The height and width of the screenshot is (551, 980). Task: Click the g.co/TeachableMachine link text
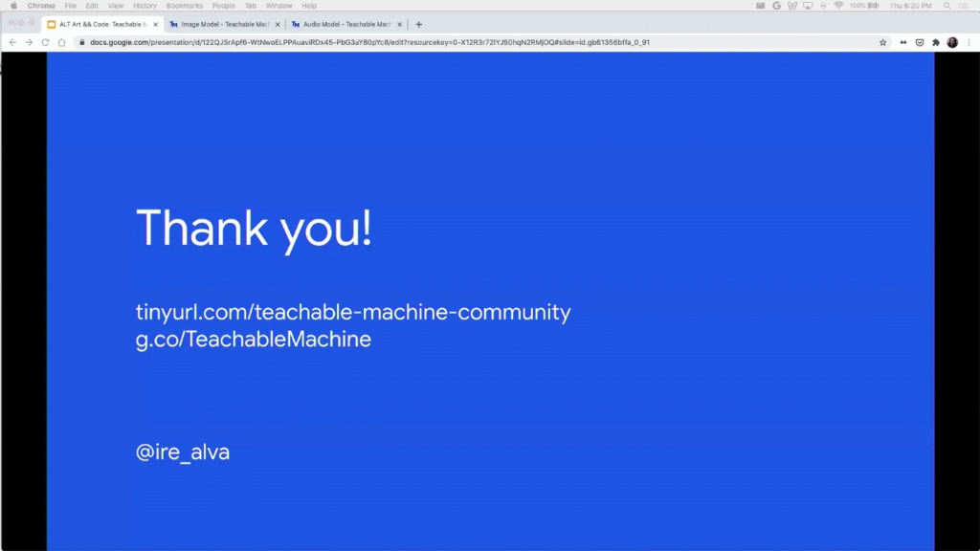[253, 340]
